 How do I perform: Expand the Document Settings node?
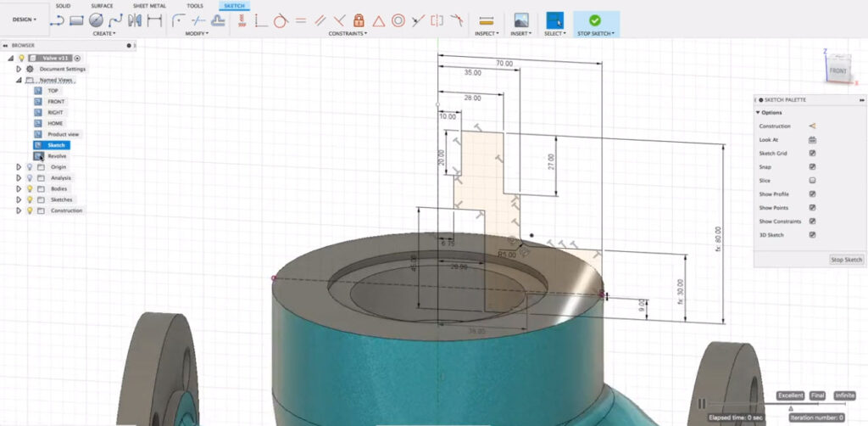19,70
